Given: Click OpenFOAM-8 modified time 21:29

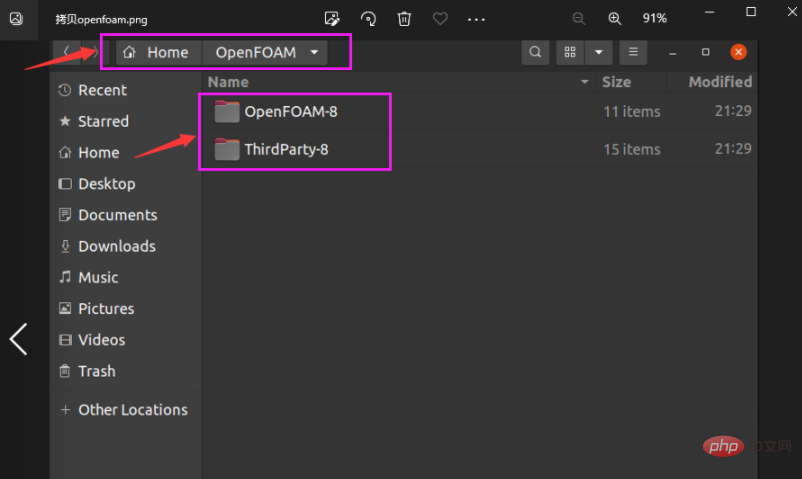Looking at the screenshot, I should (733, 111).
